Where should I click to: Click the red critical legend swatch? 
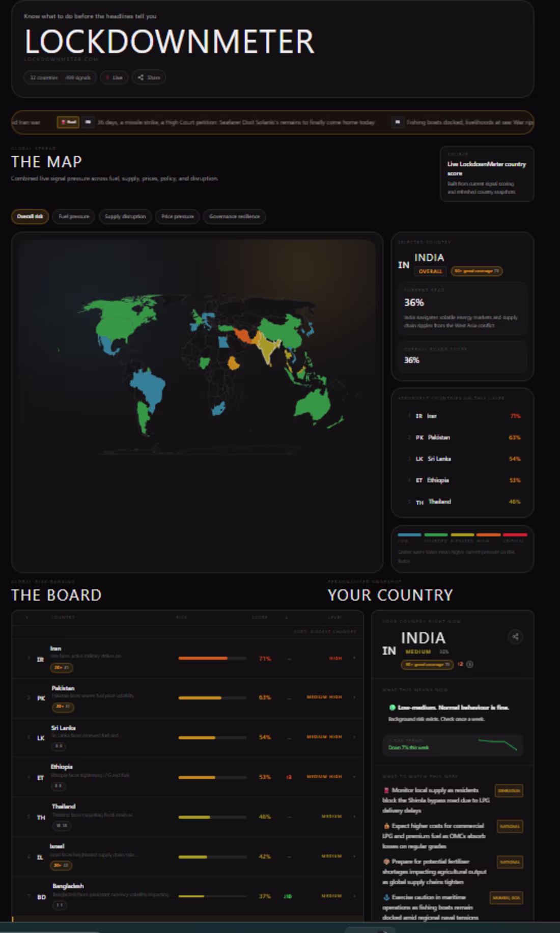pos(515,534)
